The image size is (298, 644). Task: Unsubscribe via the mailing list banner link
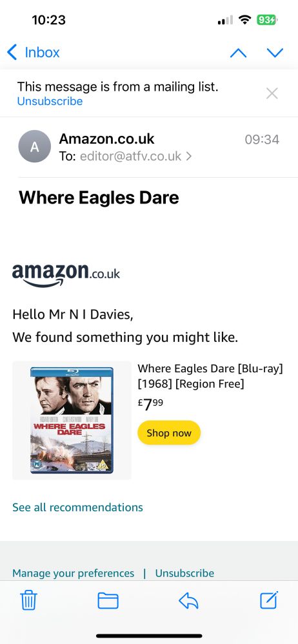point(50,102)
